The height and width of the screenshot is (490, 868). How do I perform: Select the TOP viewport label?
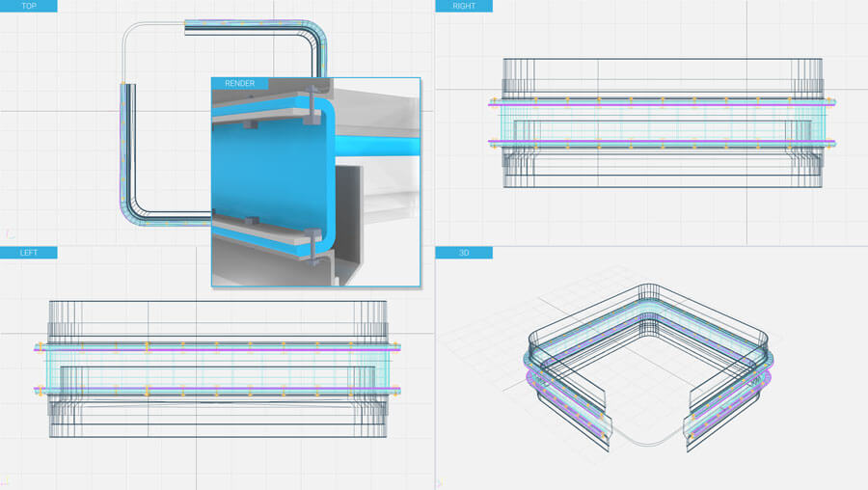click(x=28, y=6)
